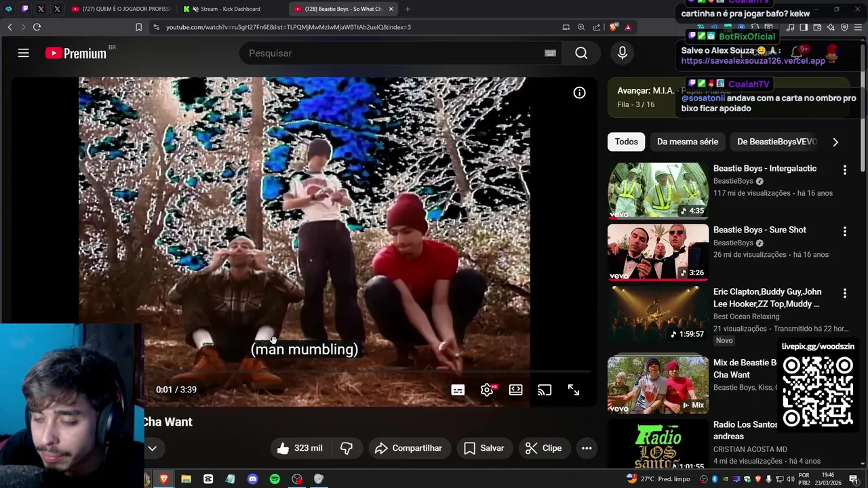The height and width of the screenshot is (488, 868).
Task: Open weather widget 27°C Pred. limpo
Action: pyautogui.click(x=658, y=479)
